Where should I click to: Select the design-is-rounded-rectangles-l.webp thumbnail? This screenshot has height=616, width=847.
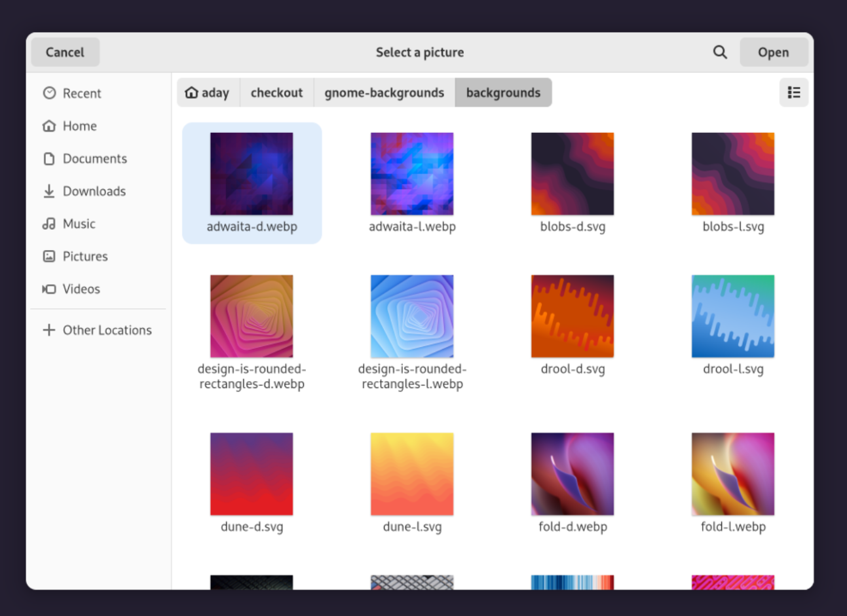[412, 316]
